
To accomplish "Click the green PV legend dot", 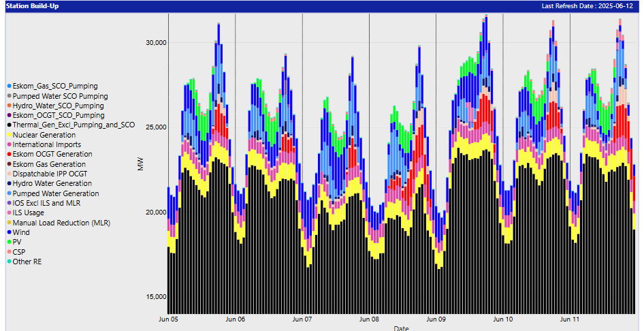I will [9, 242].
